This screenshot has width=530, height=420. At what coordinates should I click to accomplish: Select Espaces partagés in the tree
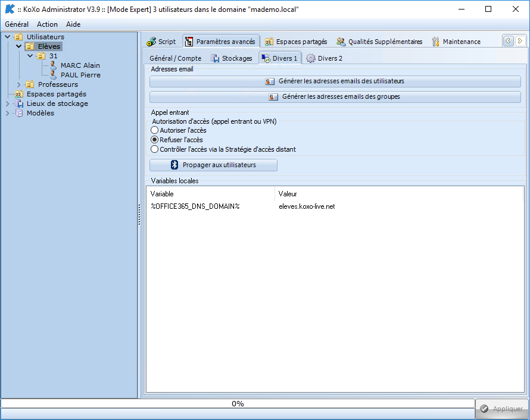click(57, 94)
